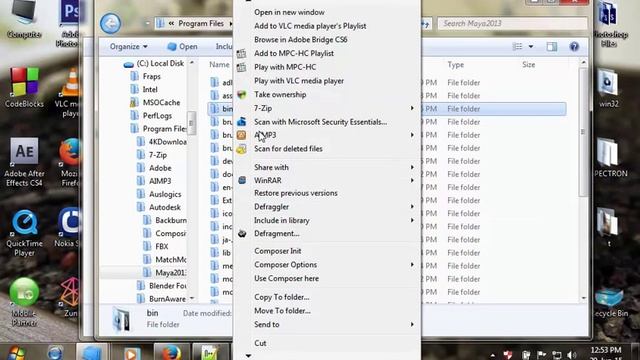Image resolution: width=640 pixels, height=360 pixels.
Task: Click the Action Center flag tray icon
Action: [x=541, y=355]
